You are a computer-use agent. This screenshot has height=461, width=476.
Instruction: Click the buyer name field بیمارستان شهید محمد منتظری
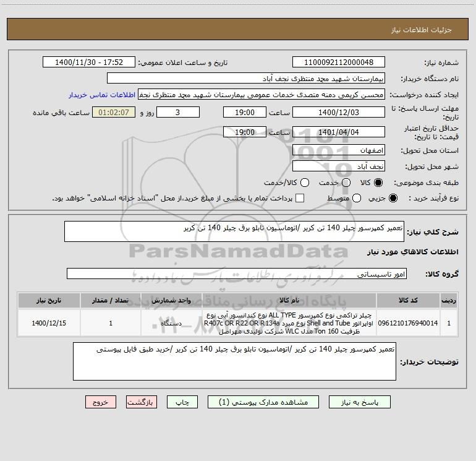[246, 78]
